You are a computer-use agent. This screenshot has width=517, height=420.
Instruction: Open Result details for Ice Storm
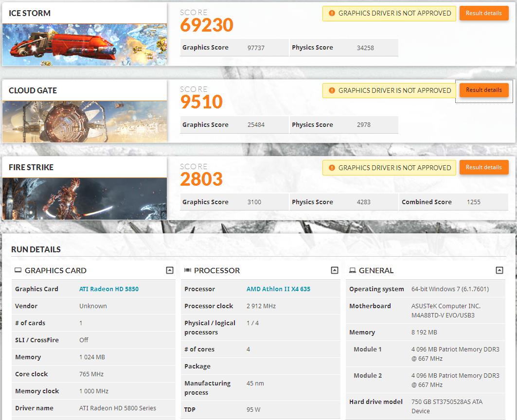[484, 13]
